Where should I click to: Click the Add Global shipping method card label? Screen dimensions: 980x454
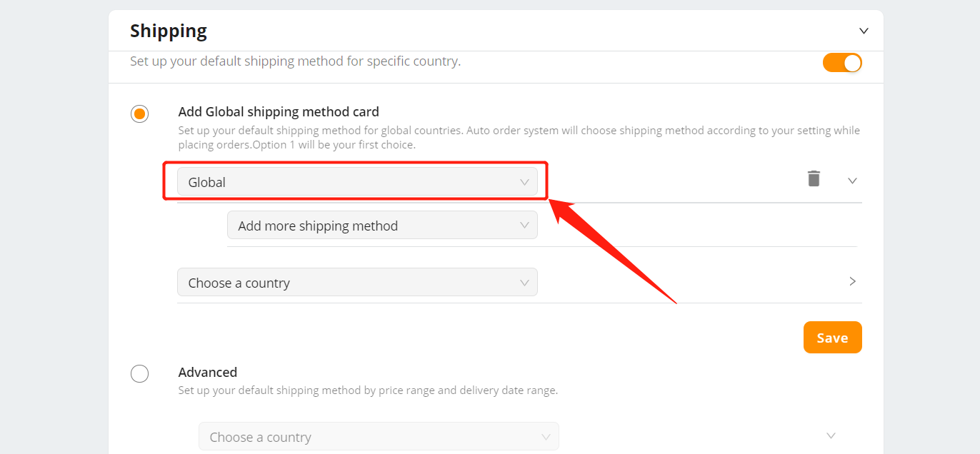click(x=279, y=111)
